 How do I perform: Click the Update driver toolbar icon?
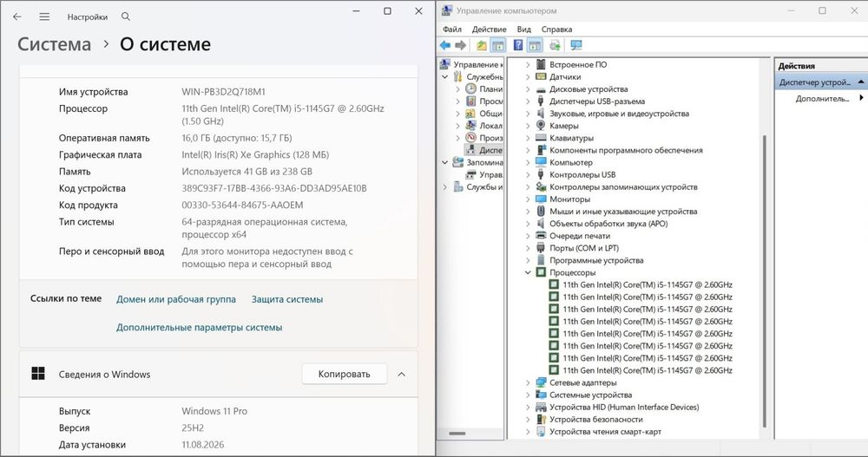click(x=555, y=45)
